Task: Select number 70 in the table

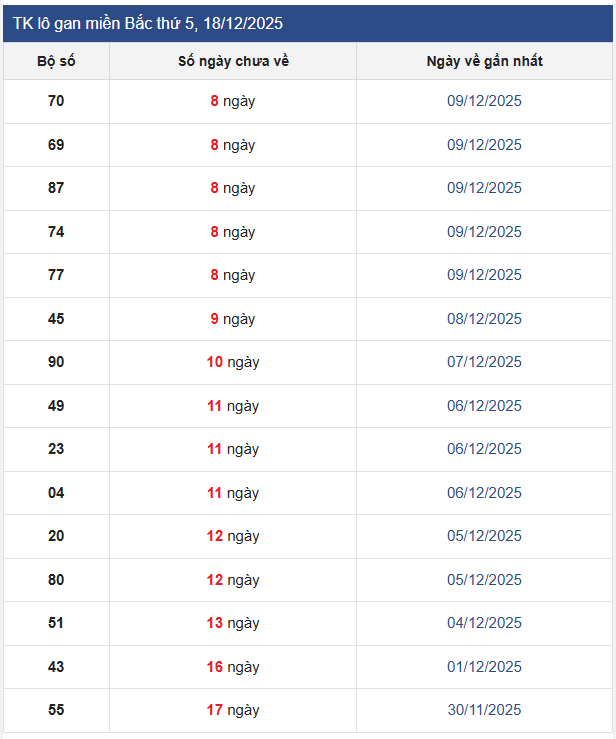Action: tap(56, 101)
